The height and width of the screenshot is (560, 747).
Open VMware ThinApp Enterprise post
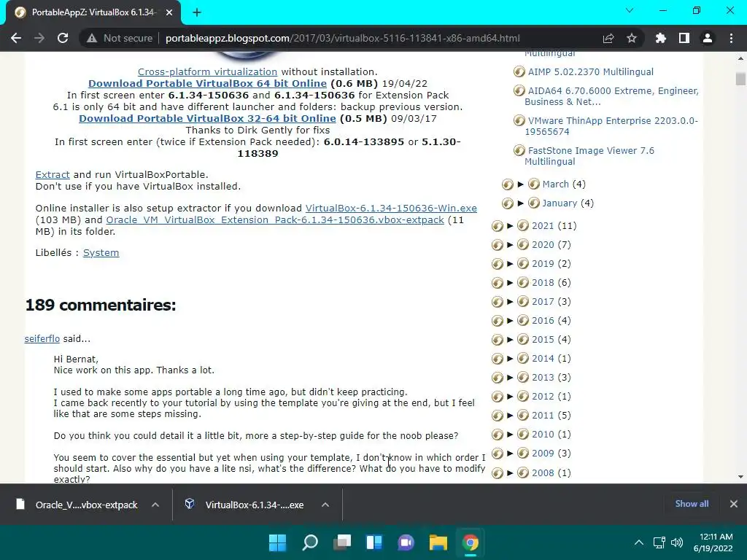(x=611, y=126)
